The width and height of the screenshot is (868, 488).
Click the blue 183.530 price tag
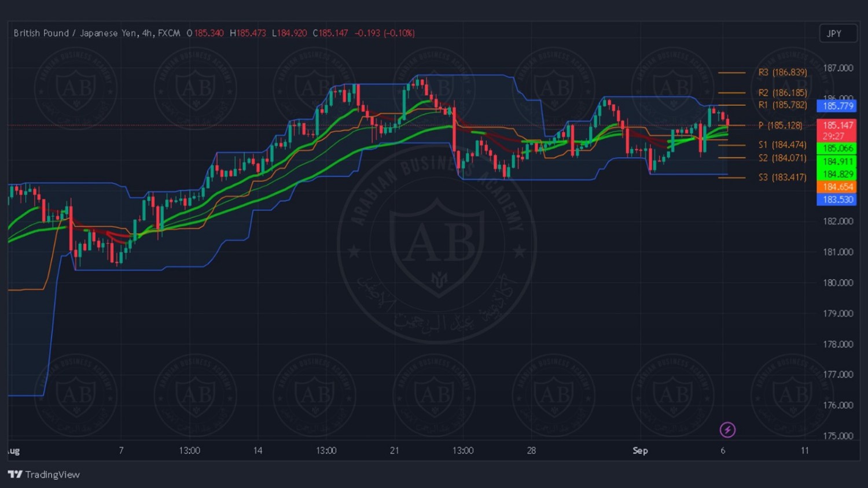click(837, 199)
